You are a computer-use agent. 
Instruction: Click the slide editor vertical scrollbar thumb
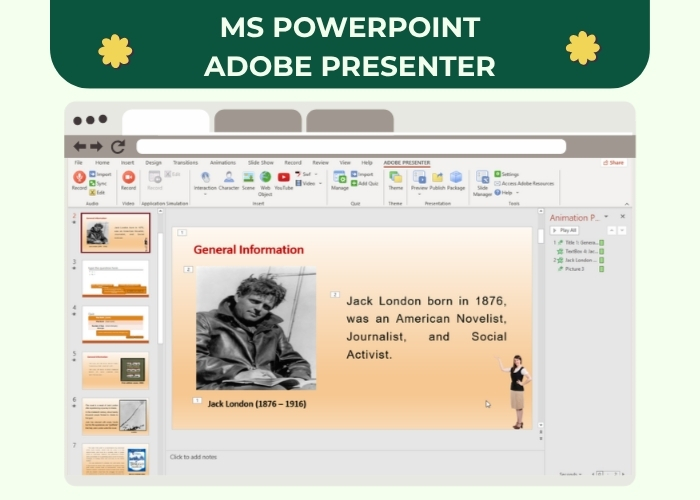pos(541,236)
